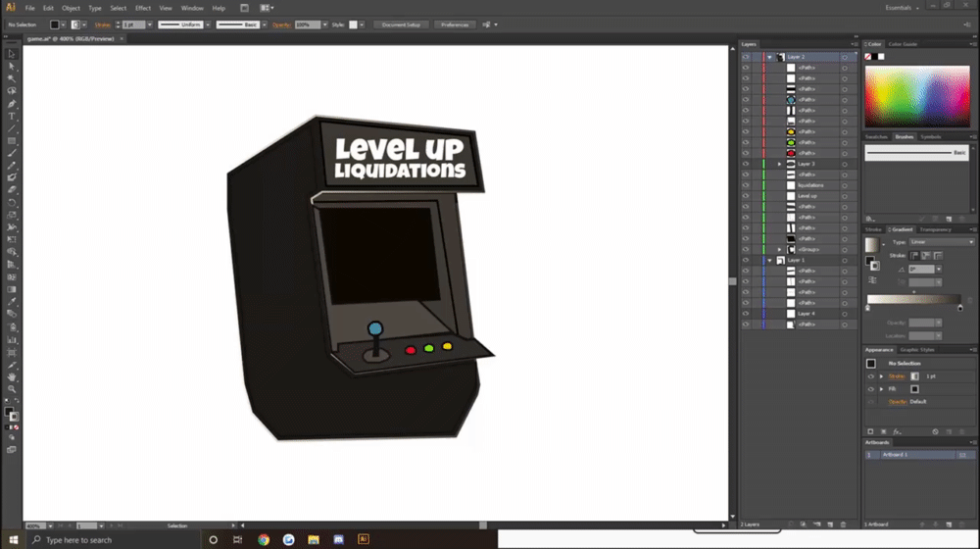Image resolution: width=980 pixels, height=549 pixels.
Task: Select the Rectangle tool
Action: pos(11,141)
